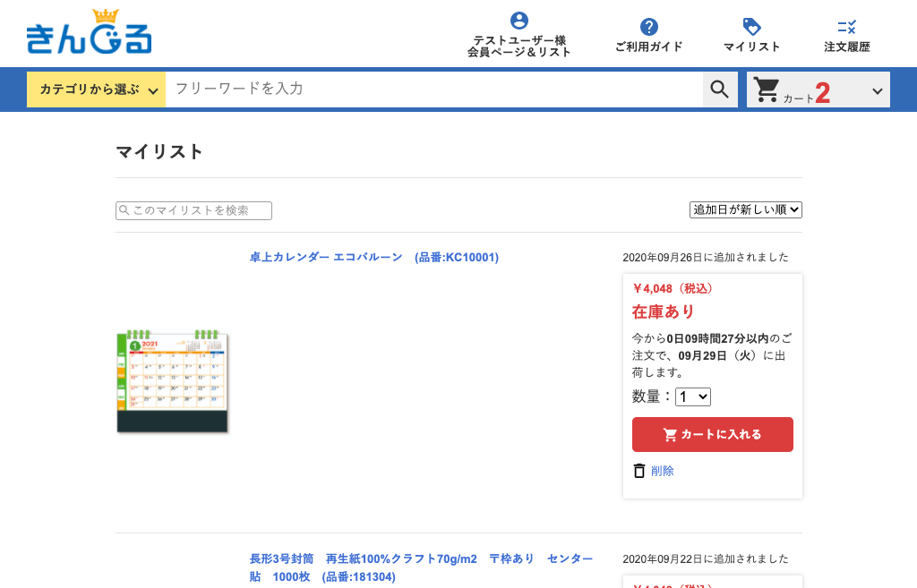This screenshot has width=917, height=588.
Task: Focus the フリーワードを入力 search field
Action: click(x=433, y=89)
